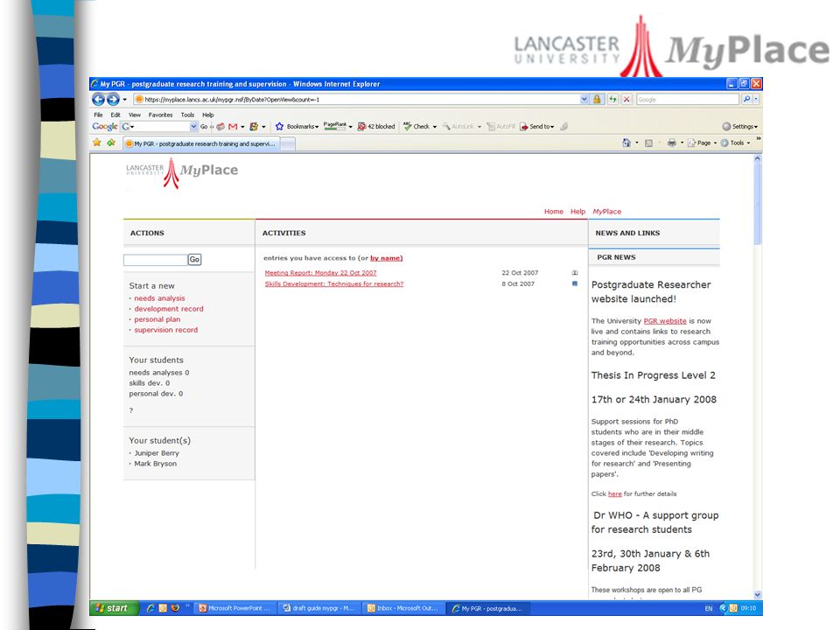Click the Favorites Center star icon
Viewport: 840px width, 630px height.
[x=97, y=143]
